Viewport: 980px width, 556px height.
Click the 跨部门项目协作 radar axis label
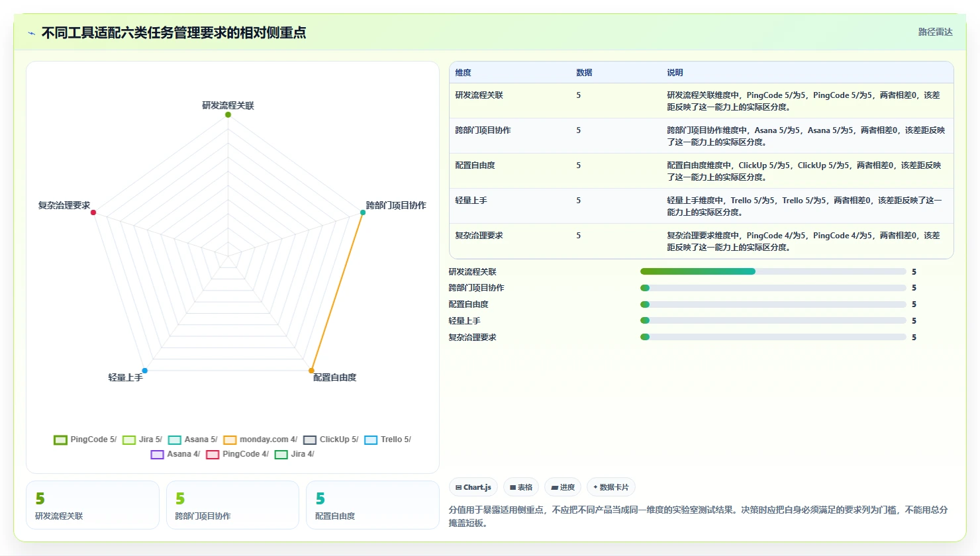(396, 205)
